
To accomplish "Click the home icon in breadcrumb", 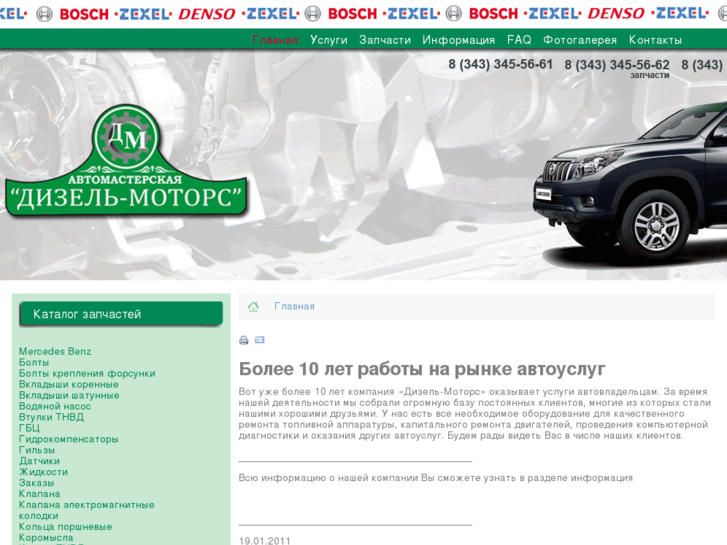I will click(253, 307).
